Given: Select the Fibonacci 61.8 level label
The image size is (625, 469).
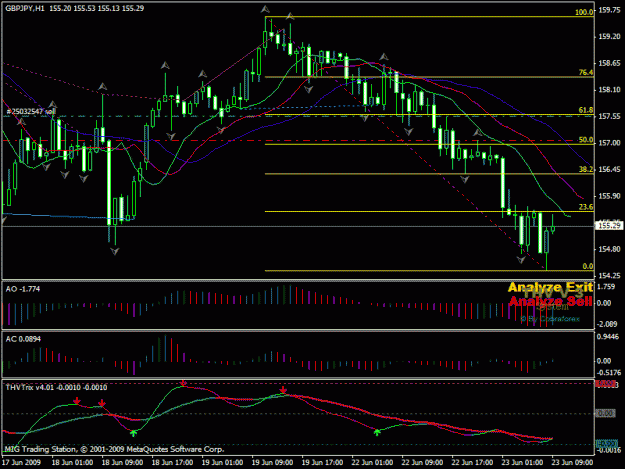Looking at the screenshot, I should pos(586,110).
